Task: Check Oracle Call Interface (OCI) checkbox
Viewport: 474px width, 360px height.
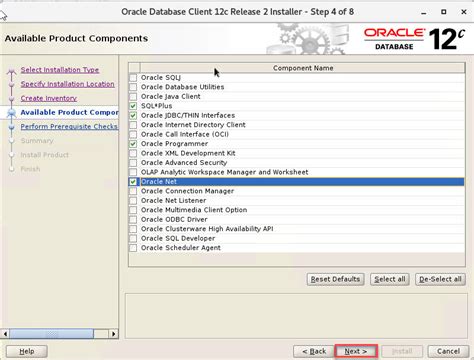Action: pos(133,134)
